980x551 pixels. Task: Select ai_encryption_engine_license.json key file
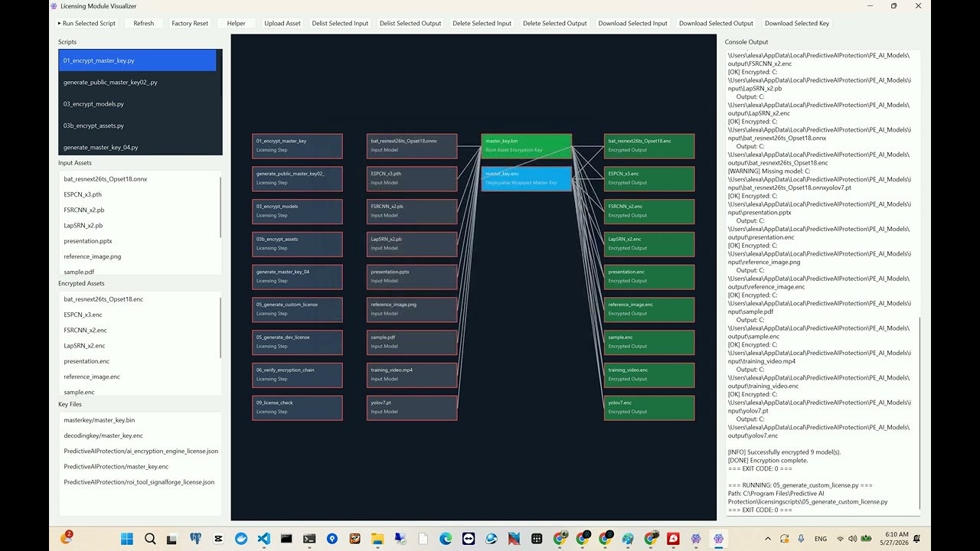click(140, 451)
